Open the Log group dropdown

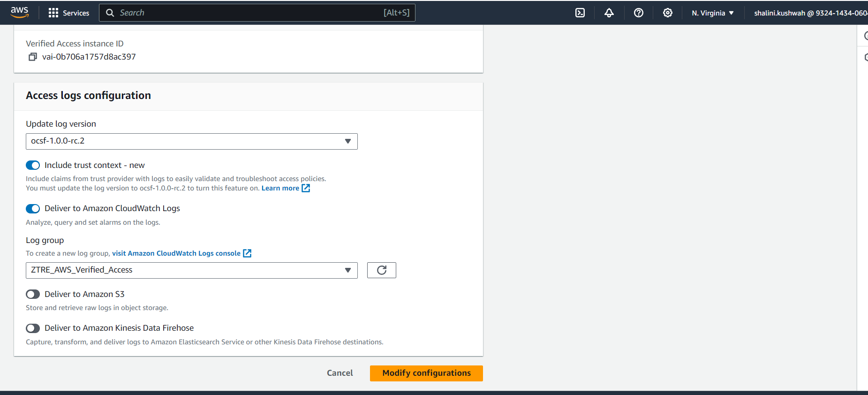coord(192,270)
